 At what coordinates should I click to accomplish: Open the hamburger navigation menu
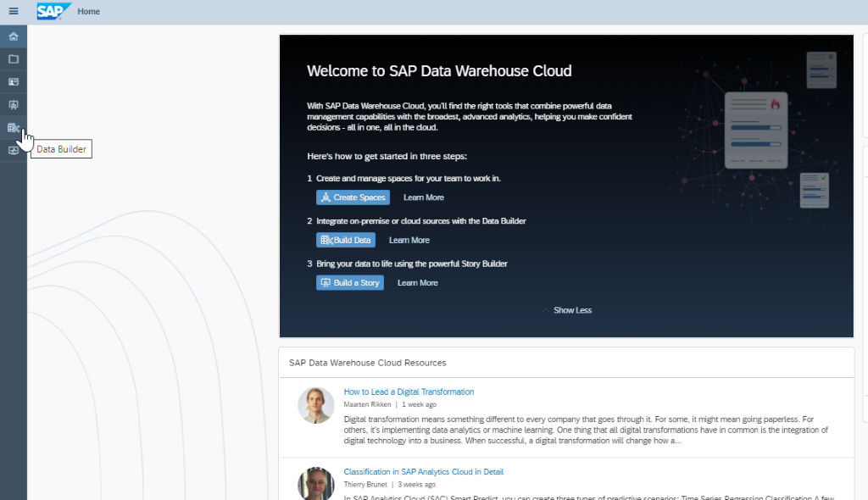pos(14,11)
